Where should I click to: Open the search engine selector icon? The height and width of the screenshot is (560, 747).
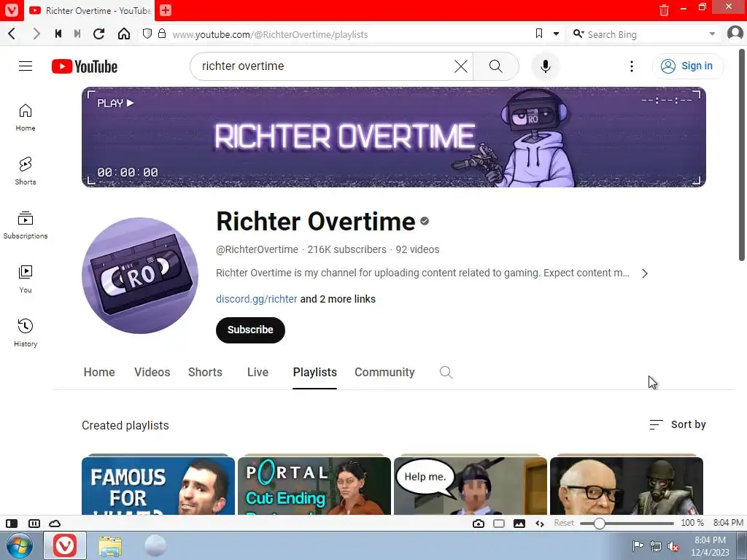(578, 34)
